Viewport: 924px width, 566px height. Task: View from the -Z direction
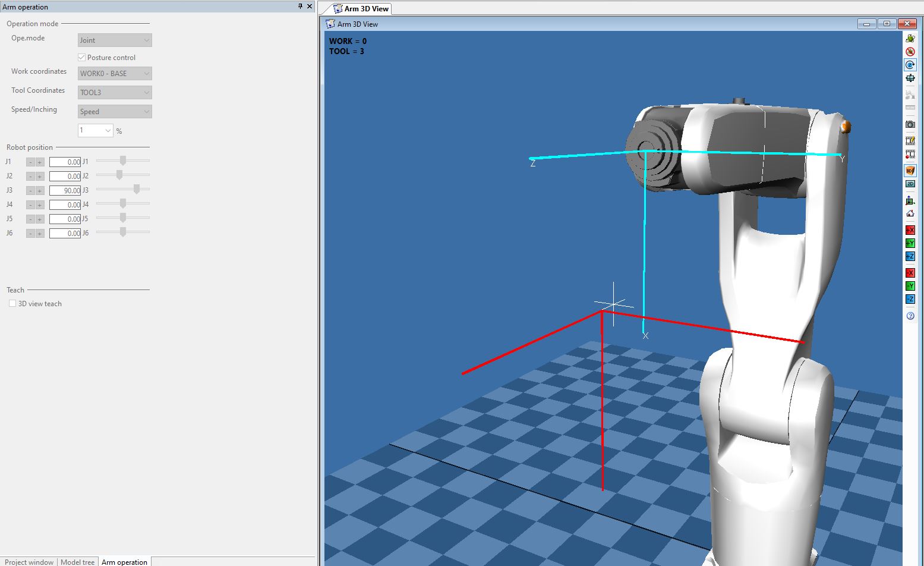(910, 299)
